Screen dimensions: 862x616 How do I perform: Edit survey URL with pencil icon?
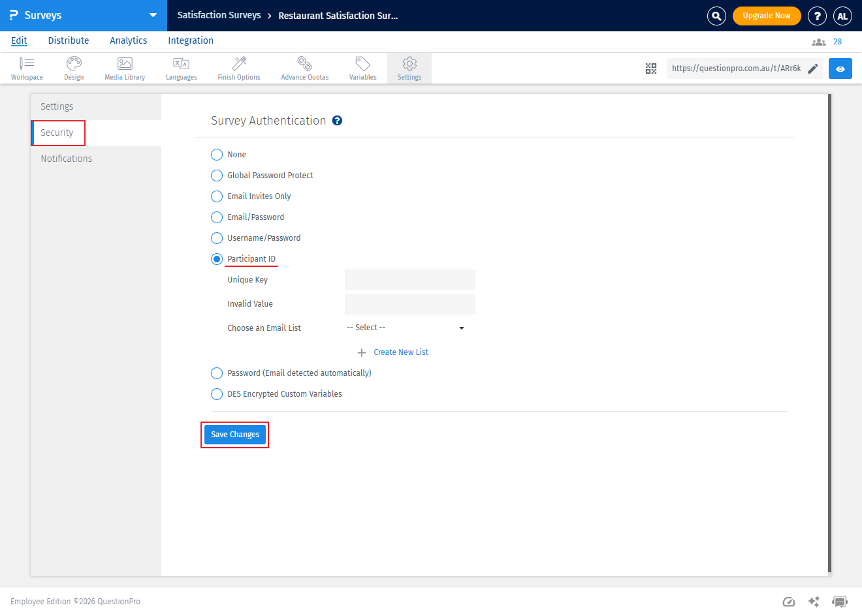[x=813, y=69]
